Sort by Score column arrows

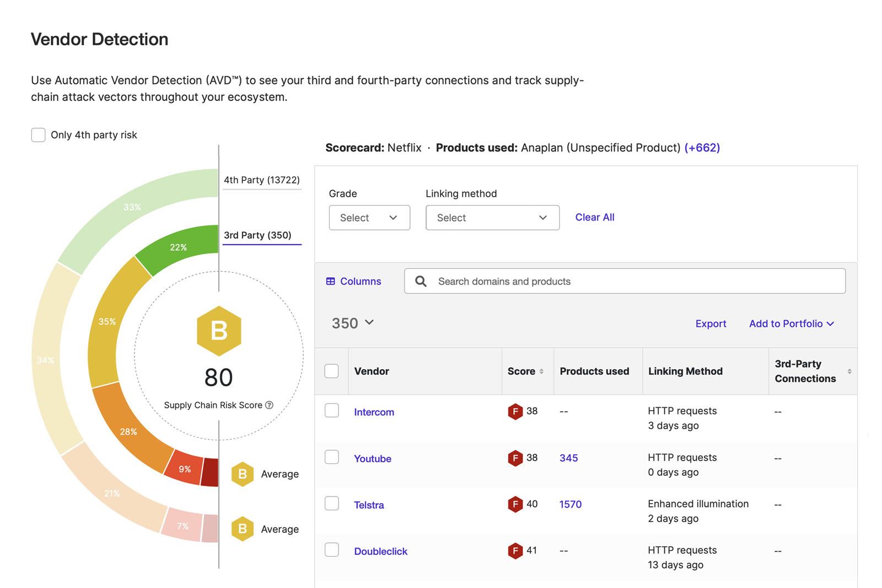(541, 371)
